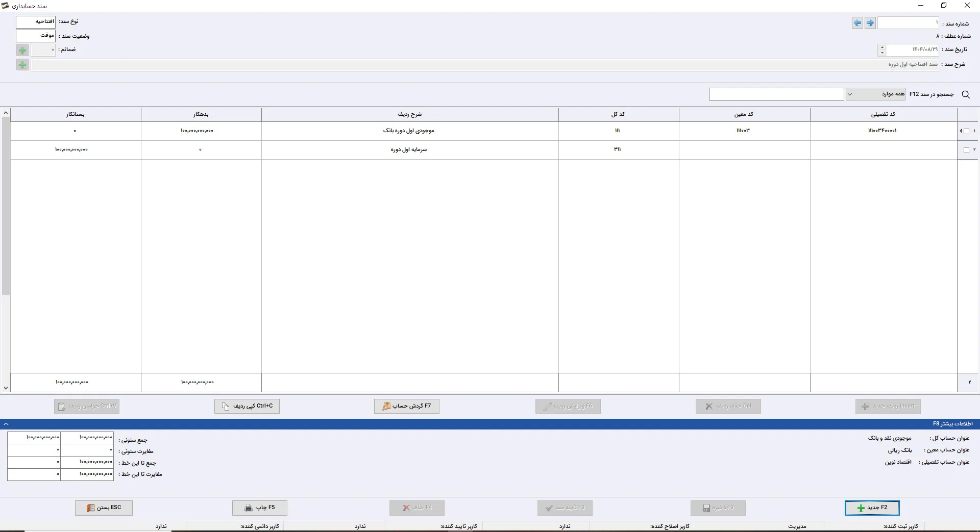
Task: Click F6 ویرایش ردیف edit row button
Action: 568,406
